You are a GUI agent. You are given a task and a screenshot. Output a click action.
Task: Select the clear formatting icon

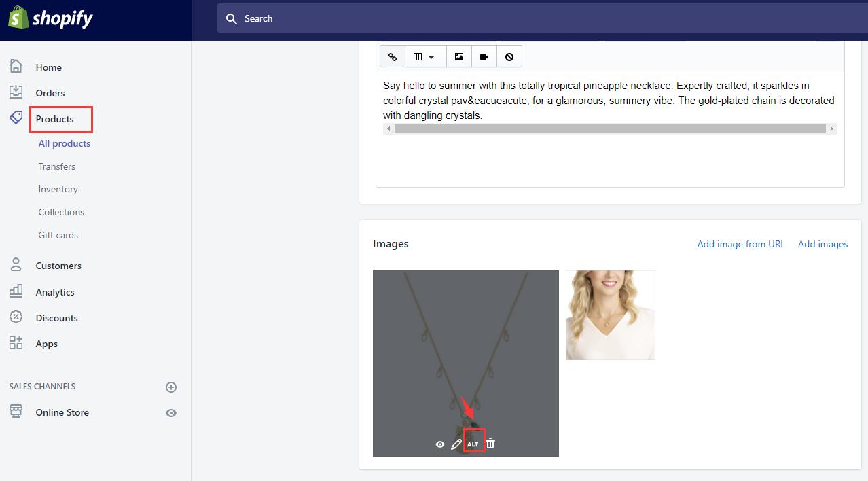pyautogui.click(x=509, y=56)
